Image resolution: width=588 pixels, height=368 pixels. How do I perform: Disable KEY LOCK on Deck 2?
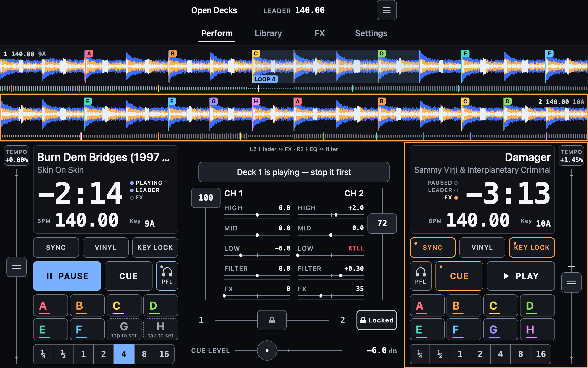(532, 247)
